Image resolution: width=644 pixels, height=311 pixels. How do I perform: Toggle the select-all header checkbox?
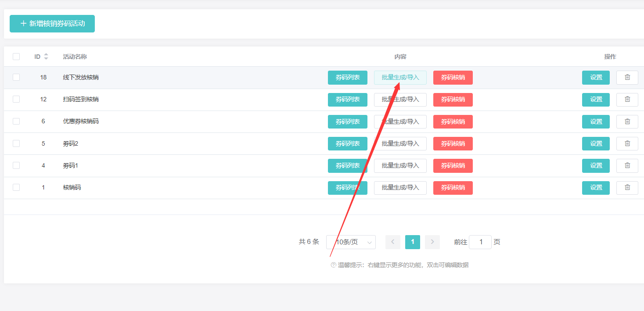pos(16,57)
